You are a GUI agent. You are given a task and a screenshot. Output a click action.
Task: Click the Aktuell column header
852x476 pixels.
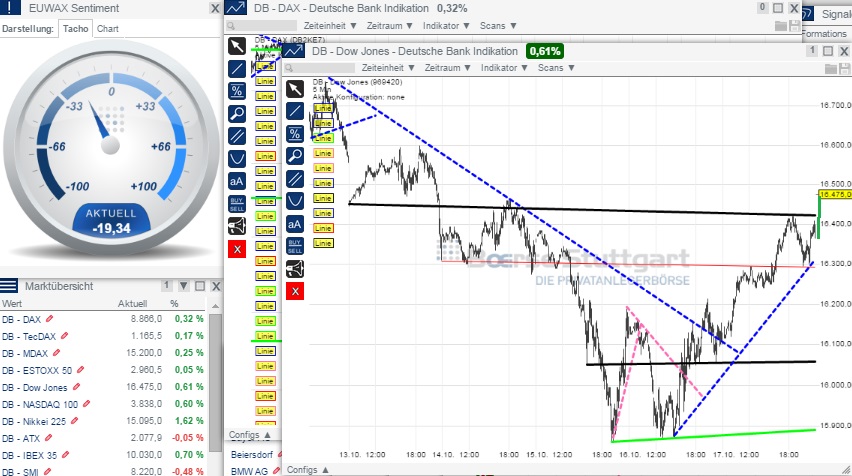[x=133, y=303]
